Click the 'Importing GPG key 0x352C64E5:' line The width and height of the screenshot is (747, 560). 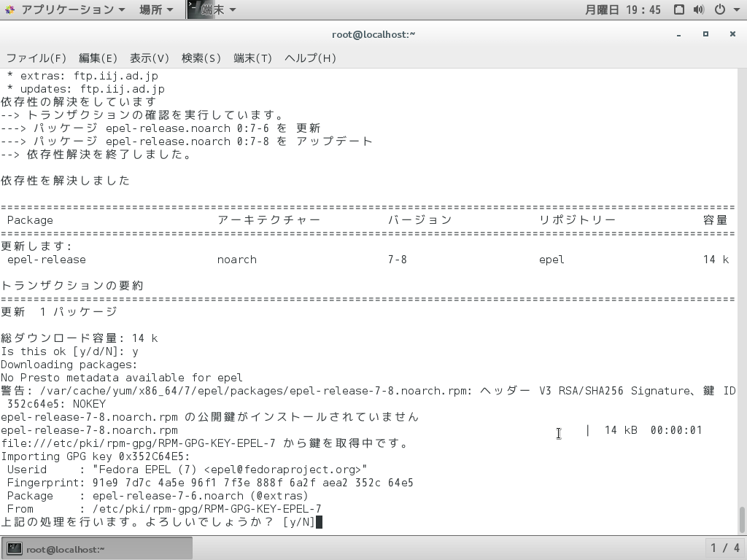[96, 456]
